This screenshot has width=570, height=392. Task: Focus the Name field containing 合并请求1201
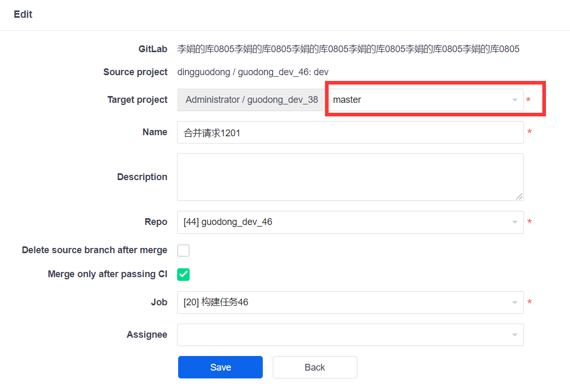[x=350, y=133]
